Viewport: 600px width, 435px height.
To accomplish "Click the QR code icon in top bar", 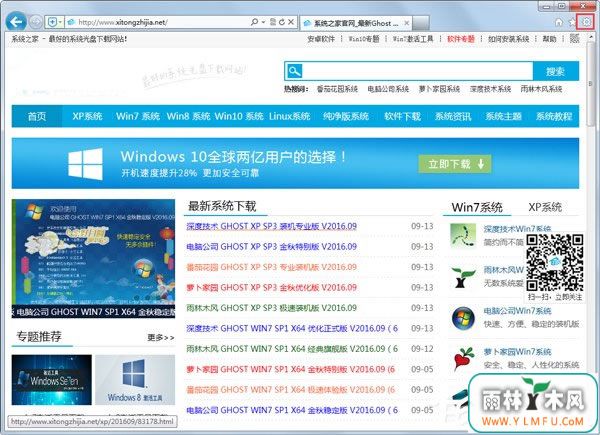I will [574, 38].
